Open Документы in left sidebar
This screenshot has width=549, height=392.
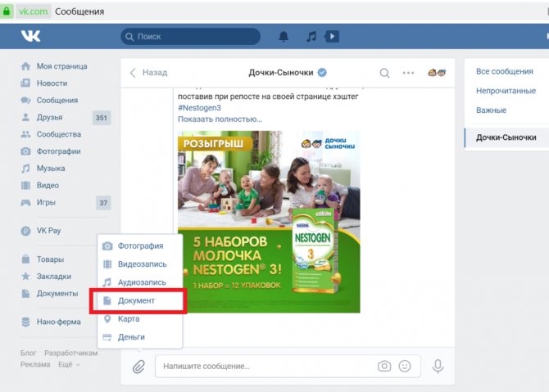click(x=49, y=294)
